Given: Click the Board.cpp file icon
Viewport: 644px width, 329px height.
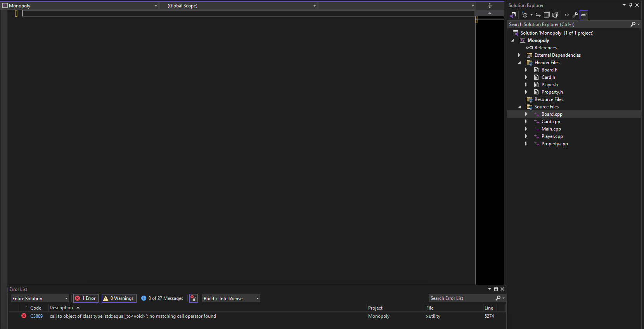Looking at the screenshot, I should point(537,114).
